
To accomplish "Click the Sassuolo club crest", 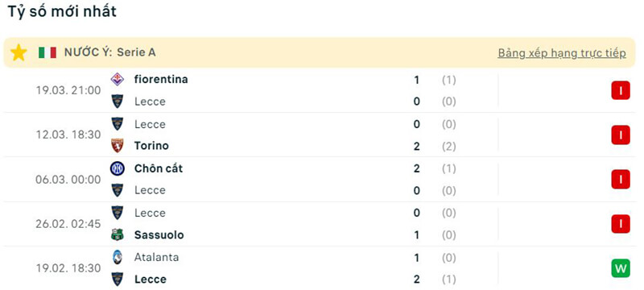I will pyautogui.click(x=118, y=235).
